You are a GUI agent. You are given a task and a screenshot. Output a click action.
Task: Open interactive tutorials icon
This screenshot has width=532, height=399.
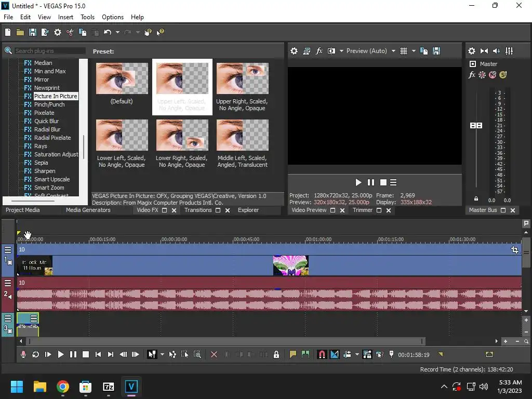coord(148,32)
